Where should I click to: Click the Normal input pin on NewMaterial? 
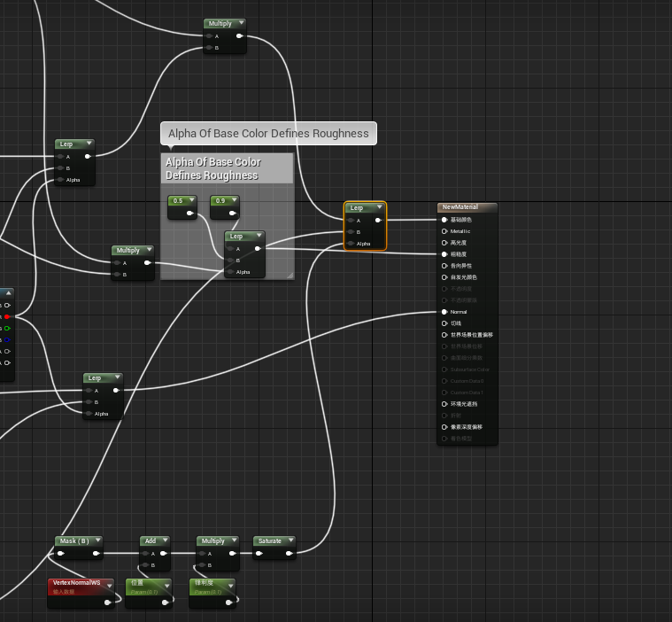444,312
